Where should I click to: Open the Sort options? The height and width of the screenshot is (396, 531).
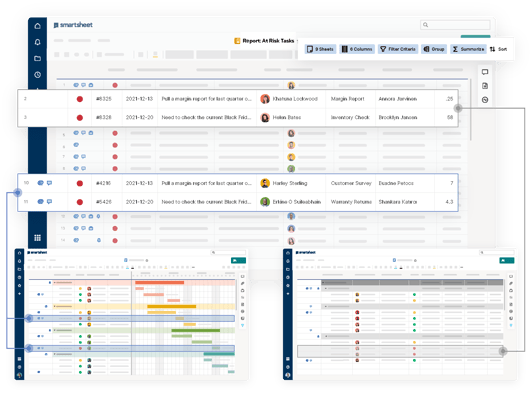(x=498, y=49)
